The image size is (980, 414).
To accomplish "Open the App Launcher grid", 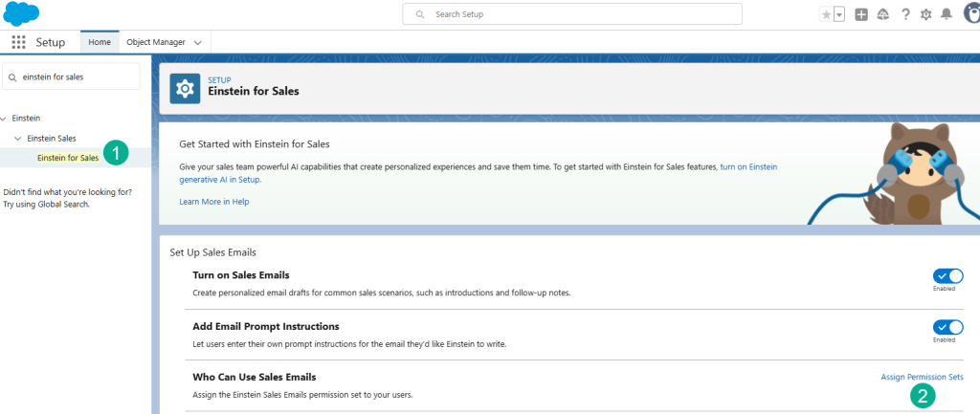I will (18, 43).
